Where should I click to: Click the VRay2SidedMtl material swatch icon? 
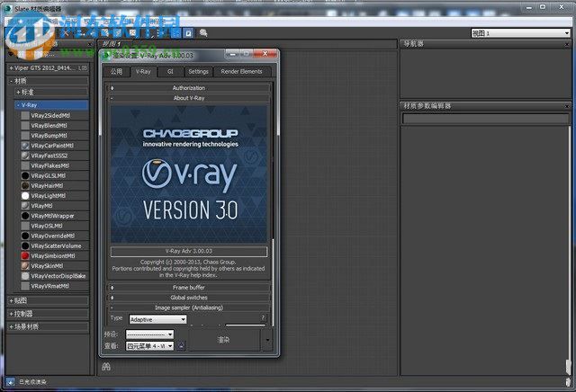25,115
